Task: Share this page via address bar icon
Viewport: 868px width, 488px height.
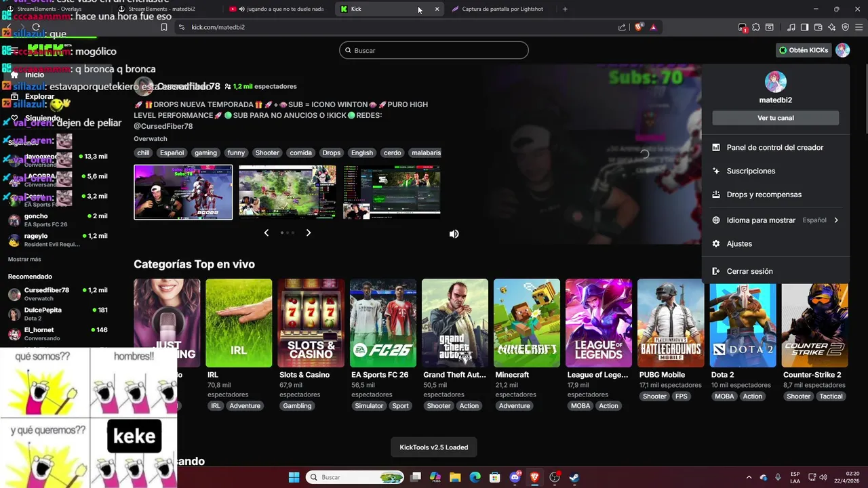Action: [622, 27]
